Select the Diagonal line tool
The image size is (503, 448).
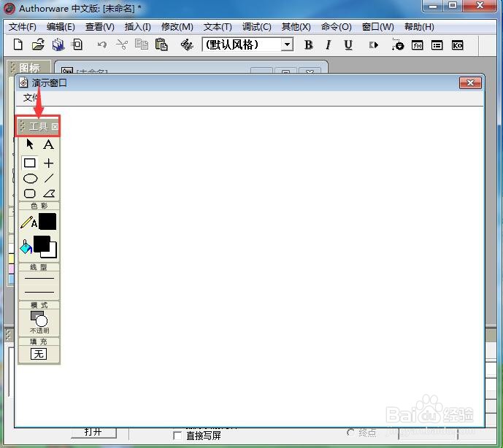tap(49, 178)
